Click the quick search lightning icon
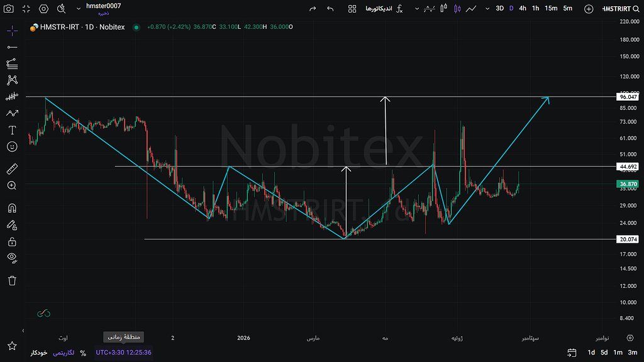 (61, 9)
